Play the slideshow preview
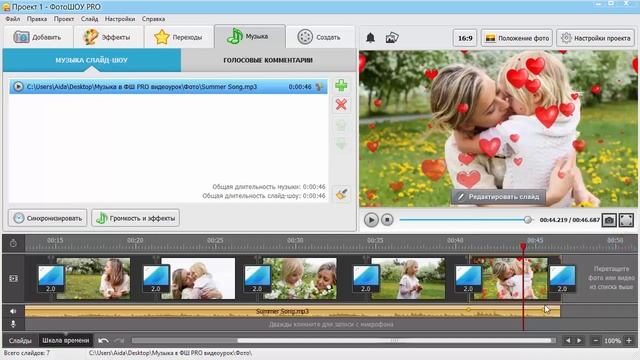The width and height of the screenshot is (640, 360). [x=371, y=220]
